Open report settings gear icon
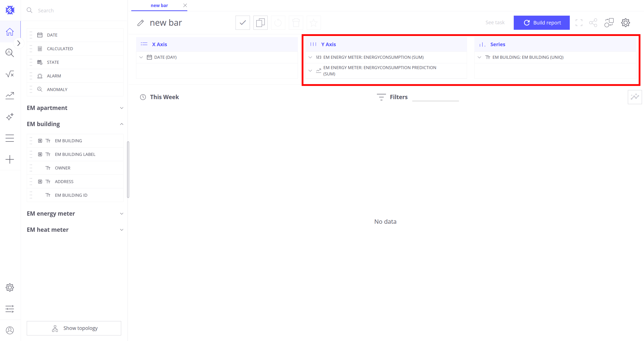Screen dimensions: 644x341 coord(625,23)
